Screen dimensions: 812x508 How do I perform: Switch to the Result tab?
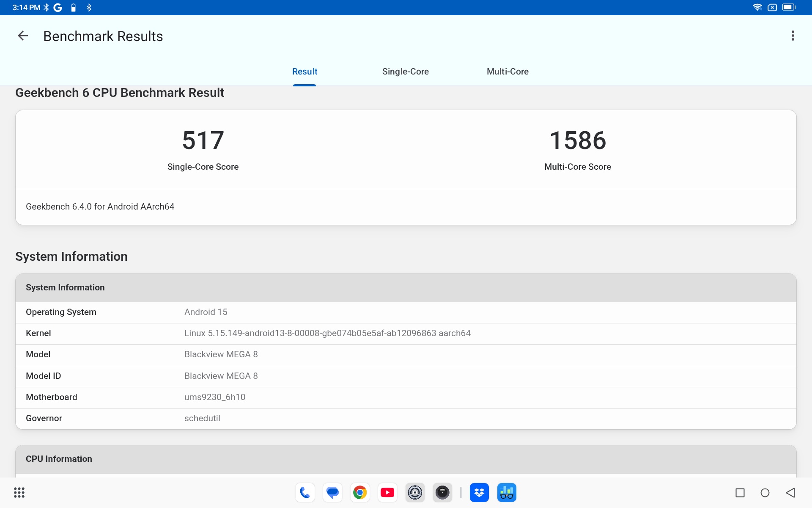(x=304, y=72)
